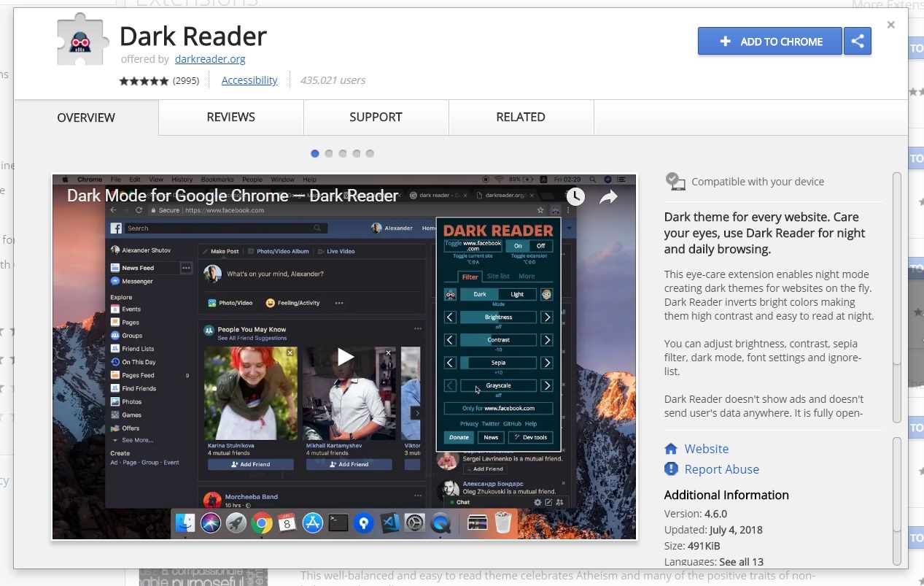Image resolution: width=924 pixels, height=586 pixels.
Task: Open the Report Abuse link
Action: click(x=721, y=469)
